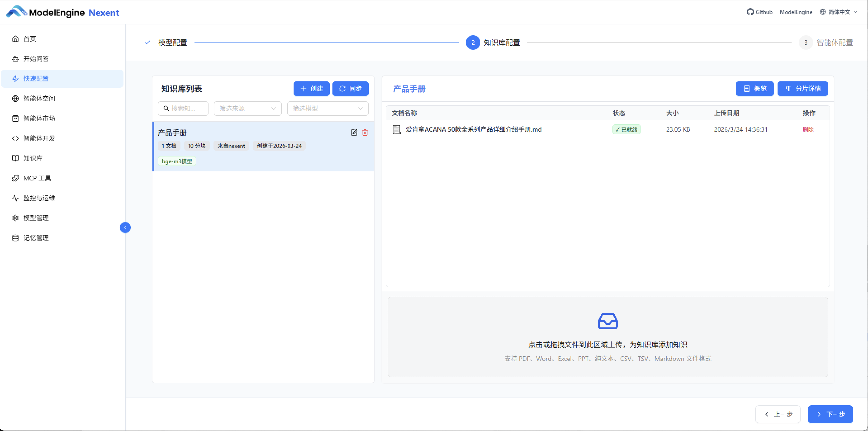Screen dimensions: 868x431
Task: Delete the ACANA document via 删除 link
Action: [x=808, y=129]
